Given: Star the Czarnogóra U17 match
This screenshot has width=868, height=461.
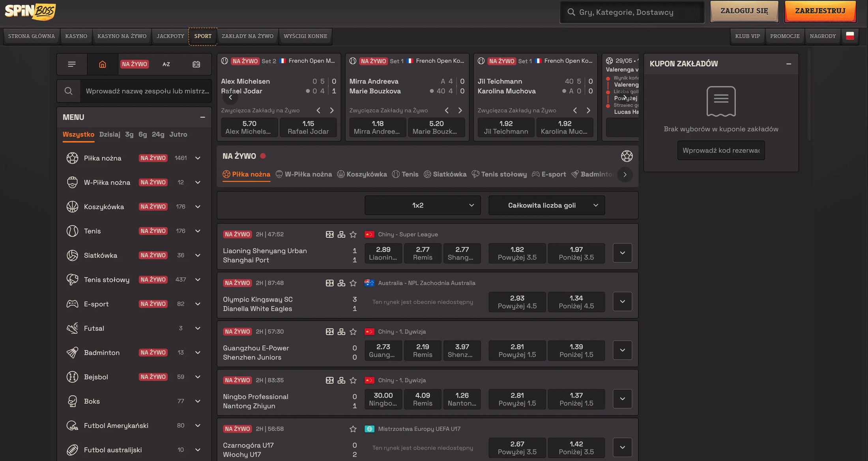Looking at the screenshot, I should pos(353,429).
